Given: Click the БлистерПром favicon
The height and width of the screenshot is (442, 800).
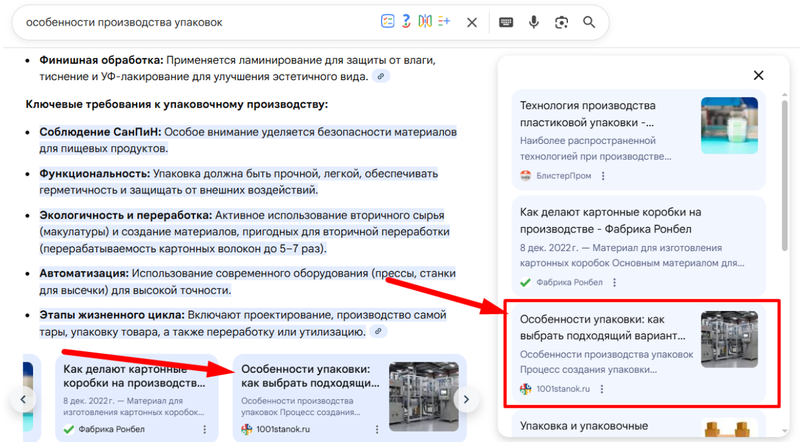Looking at the screenshot, I should [x=526, y=176].
